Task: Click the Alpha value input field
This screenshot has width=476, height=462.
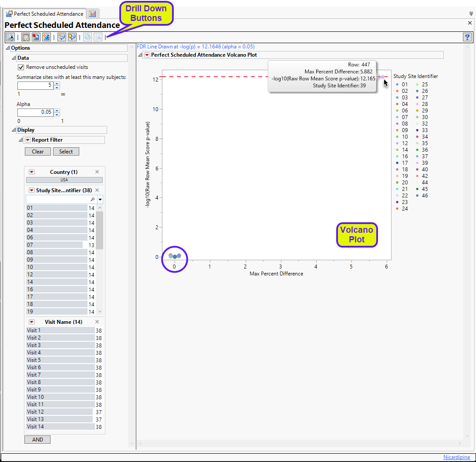Action: tap(35, 112)
